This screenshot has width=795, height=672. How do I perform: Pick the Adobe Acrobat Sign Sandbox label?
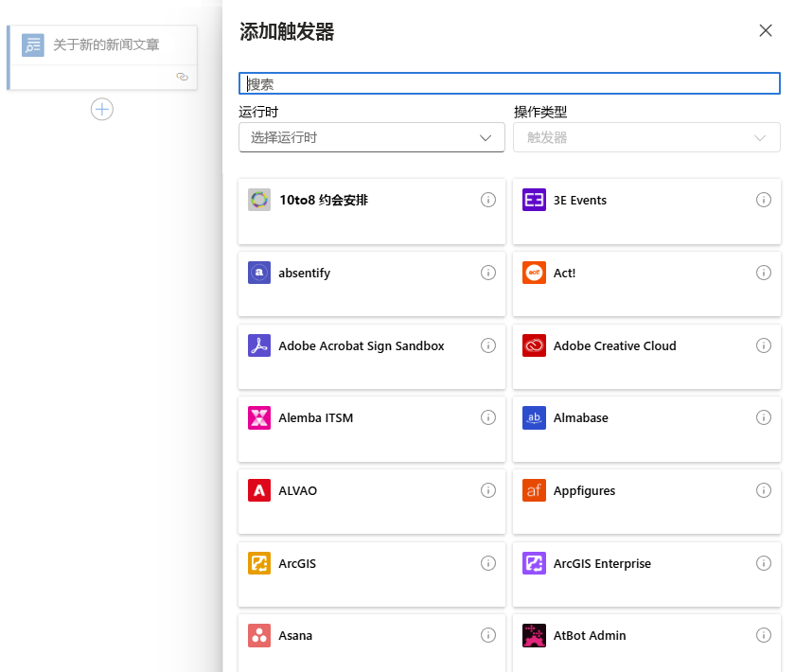click(x=362, y=345)
